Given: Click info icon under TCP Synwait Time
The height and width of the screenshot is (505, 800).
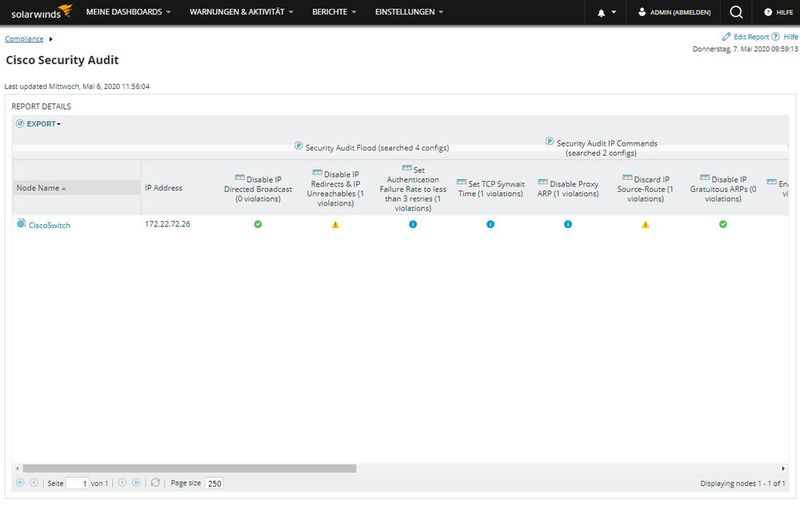Looking at the screenshot, I should [490, 224].
